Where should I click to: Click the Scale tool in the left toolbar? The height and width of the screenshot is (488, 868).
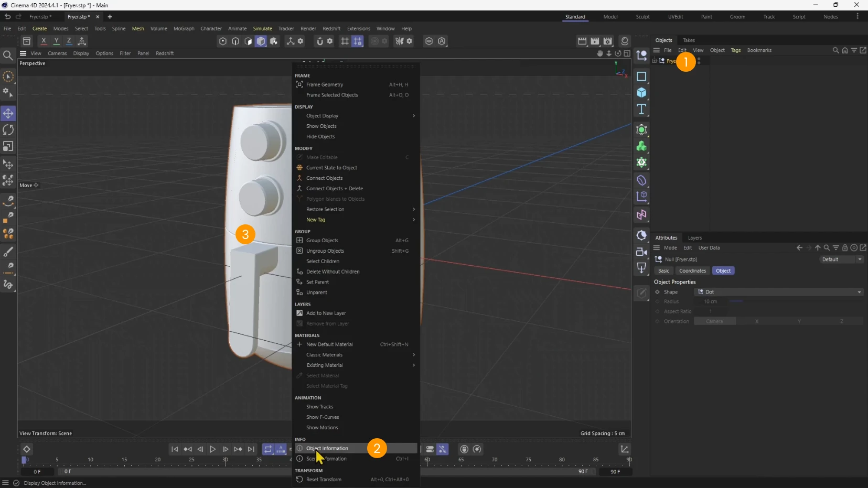coord(8,146)
